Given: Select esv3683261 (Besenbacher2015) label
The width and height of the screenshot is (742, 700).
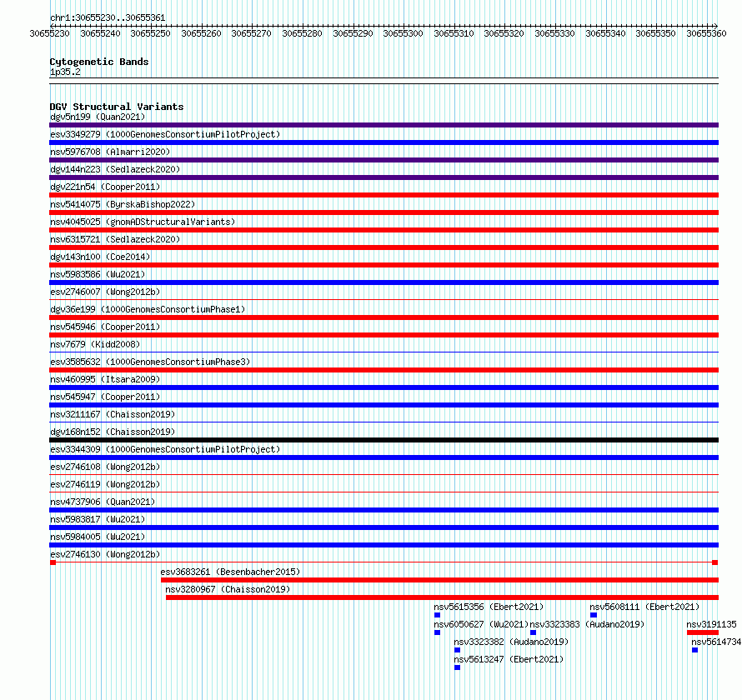Looking at the screenshot, I should pyautogui.click(x=230, y=572).
